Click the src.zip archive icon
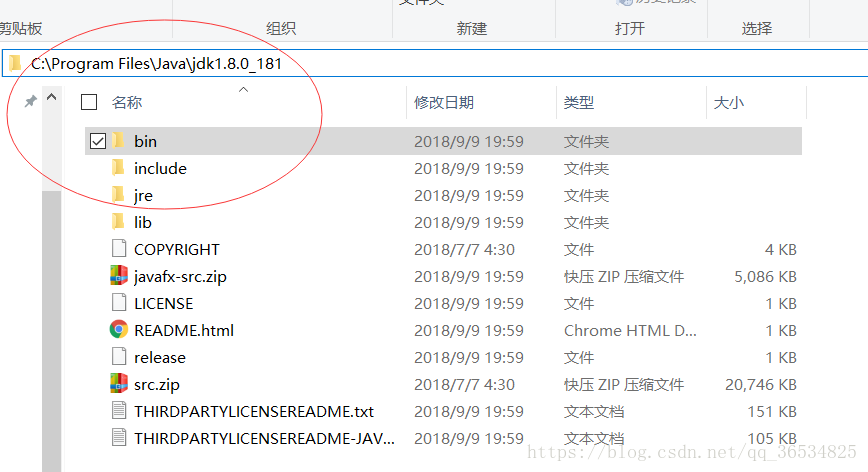This screenshot has height=472, width=868. click(x=118, y=383)
